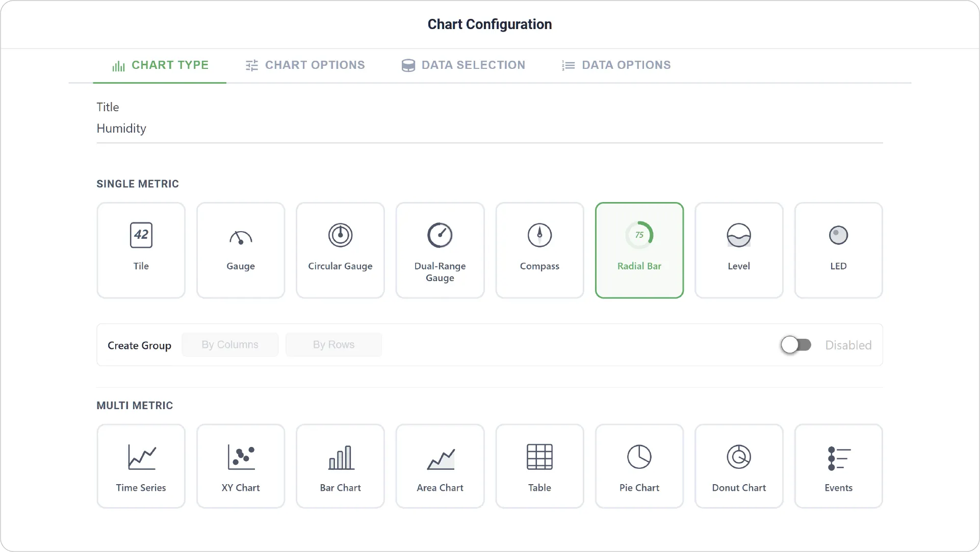
Task: Pick the Circular Gauge chart type
Action: point(340,250)
